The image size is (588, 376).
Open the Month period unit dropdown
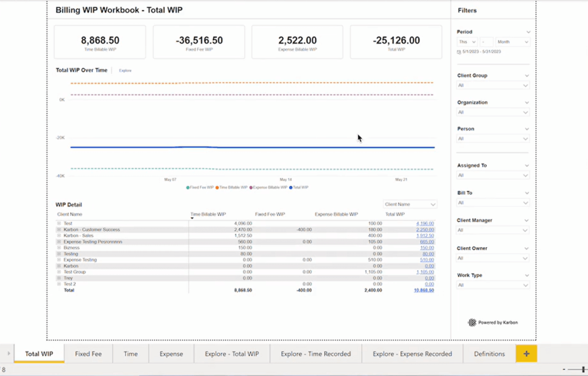(513, 42)
